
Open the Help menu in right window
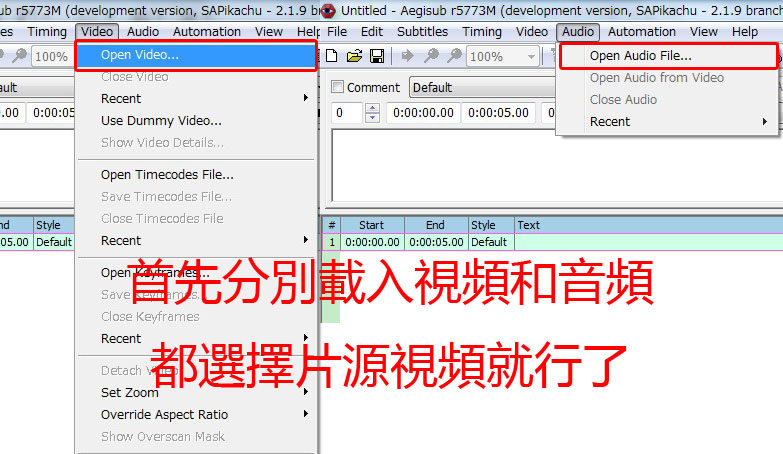pyautogui.click(x=745, y=31)
